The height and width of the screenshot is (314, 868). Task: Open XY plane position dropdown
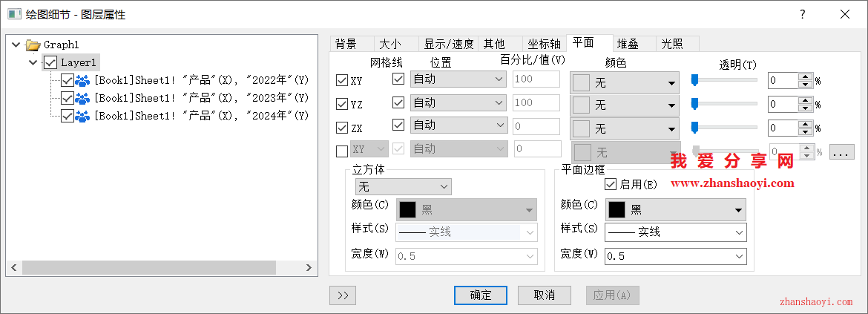coord(458,79)
